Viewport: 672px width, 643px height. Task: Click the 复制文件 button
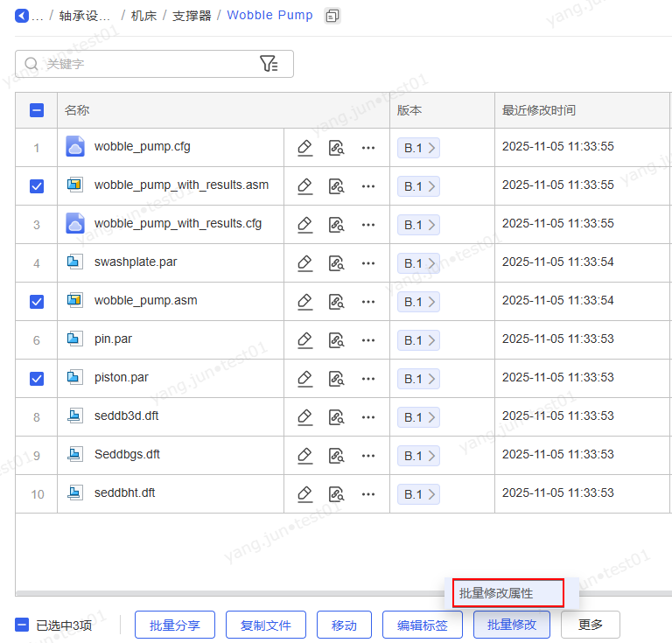click(x=266, y=625)
